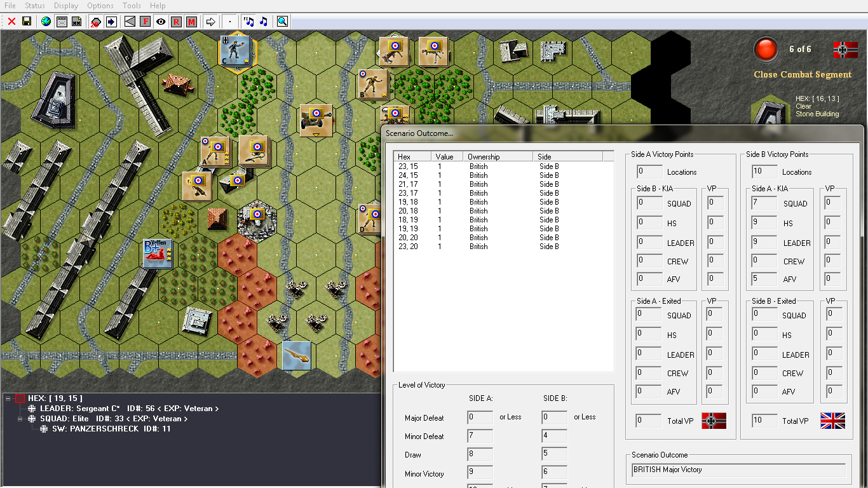This screenshot has width=868, height=488.
Task: Click the grey triangle toolbar icon
Action: pyautogui.click(x=130, y=22)
